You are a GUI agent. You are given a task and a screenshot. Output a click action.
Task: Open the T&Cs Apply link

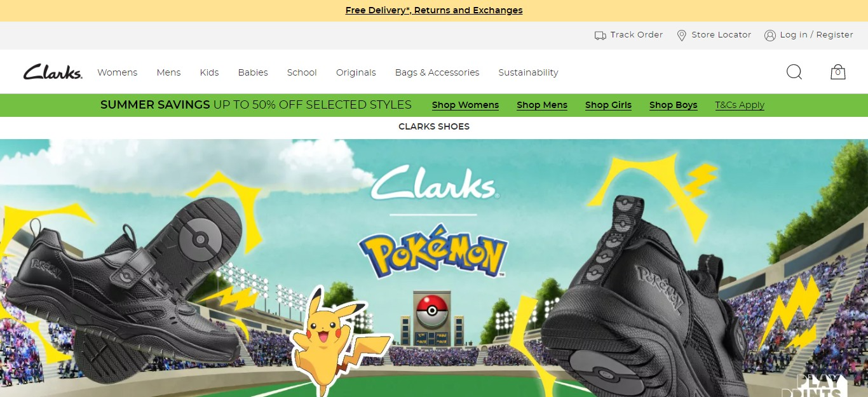point(740,105)
